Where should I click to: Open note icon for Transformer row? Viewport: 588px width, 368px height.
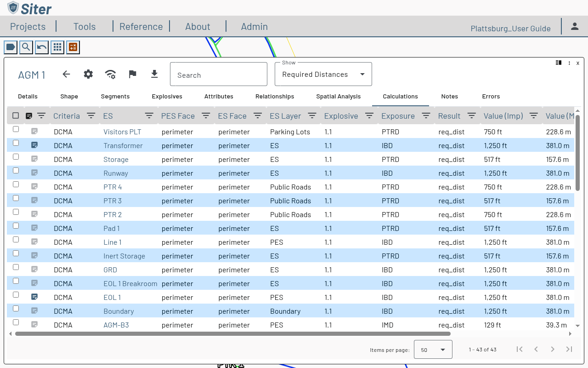click(x=34, y=145)
